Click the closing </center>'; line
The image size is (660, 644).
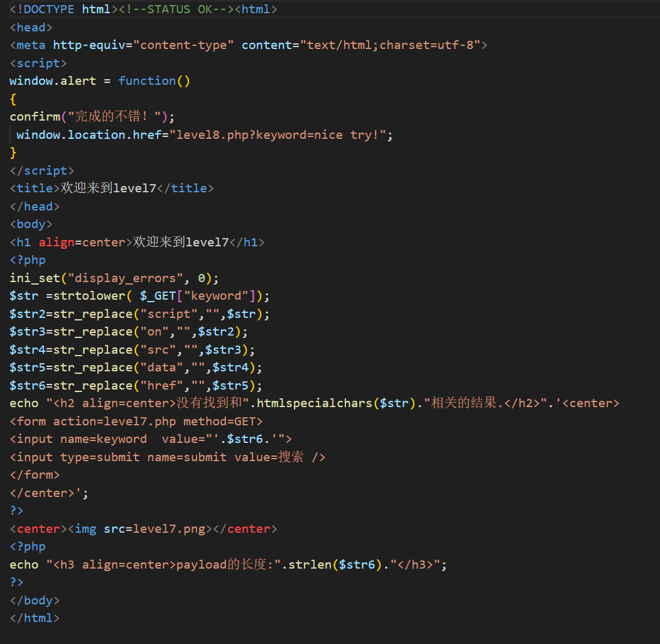(x=49, y=493)
